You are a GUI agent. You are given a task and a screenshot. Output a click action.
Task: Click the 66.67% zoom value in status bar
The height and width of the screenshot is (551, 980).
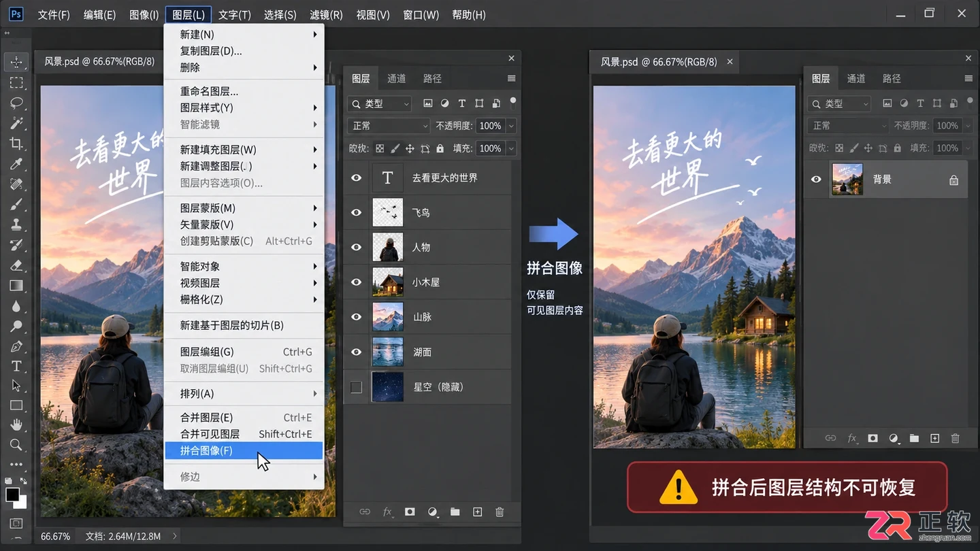[x=55, y=536]
